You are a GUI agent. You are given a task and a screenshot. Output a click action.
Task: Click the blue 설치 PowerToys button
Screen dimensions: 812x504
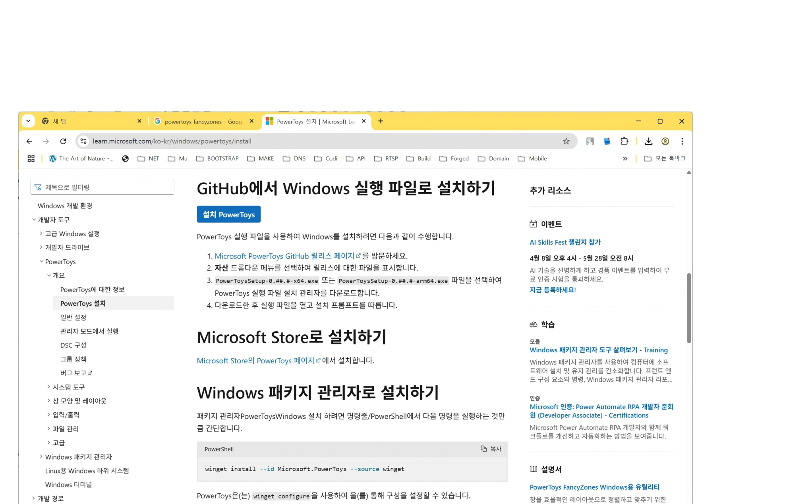point(228,214)
